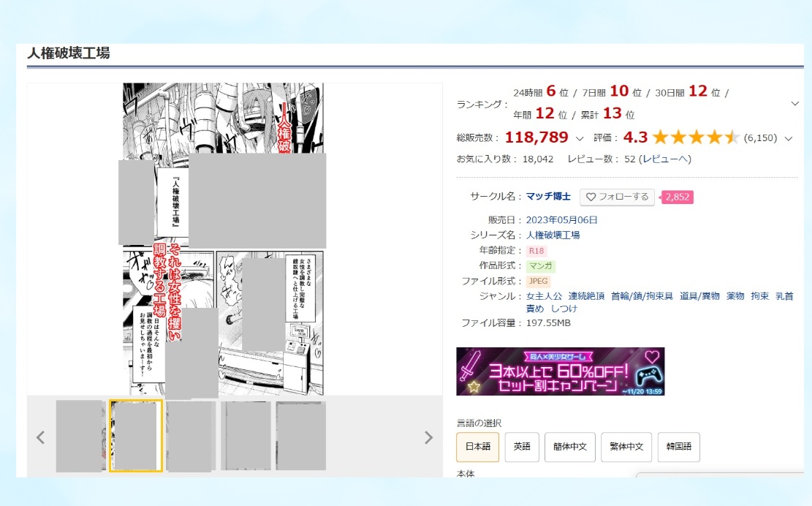Viewport: 812px width, 506px height.
Task: Open the レビューへ reviews link
Action: [x=664, y=159]
